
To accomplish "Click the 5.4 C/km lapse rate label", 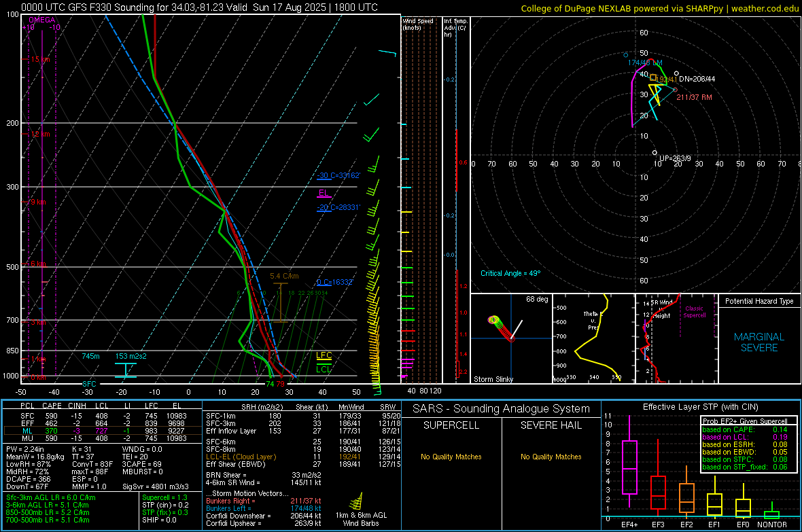I will [x=284, y=277].
